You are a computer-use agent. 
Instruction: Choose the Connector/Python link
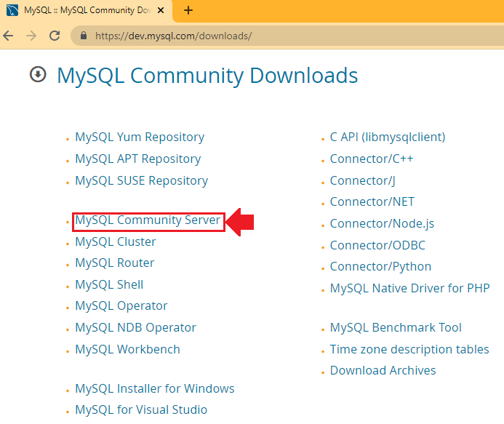pyautogui.click(x=380, y=266)
